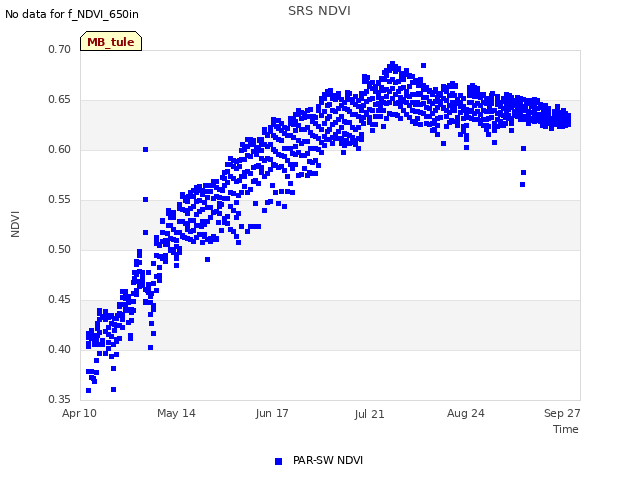The width and height of the screenshot is (640, 480).
Task: Click the 0.65 y-axis tick label
Action: tap(60, 100)
